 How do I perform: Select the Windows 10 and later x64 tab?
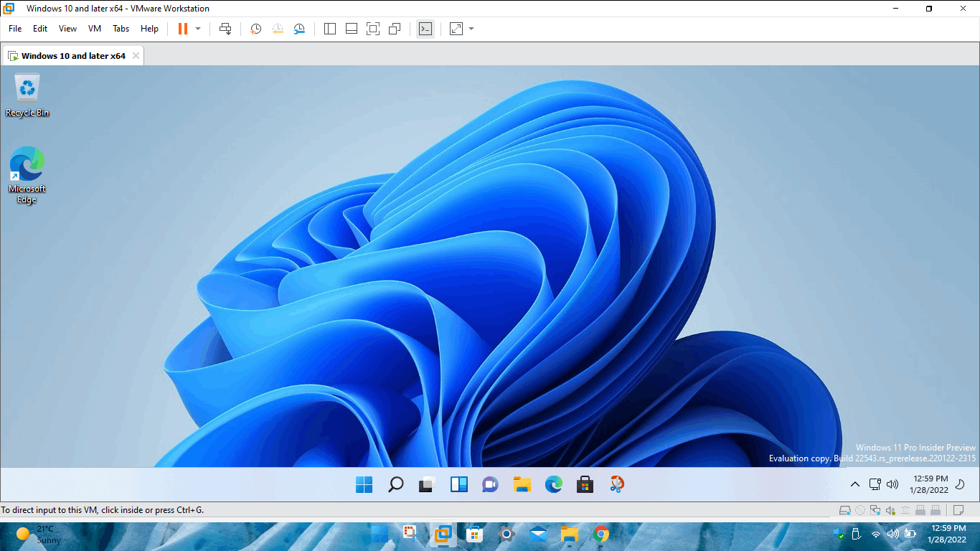(x=73, y=56)
